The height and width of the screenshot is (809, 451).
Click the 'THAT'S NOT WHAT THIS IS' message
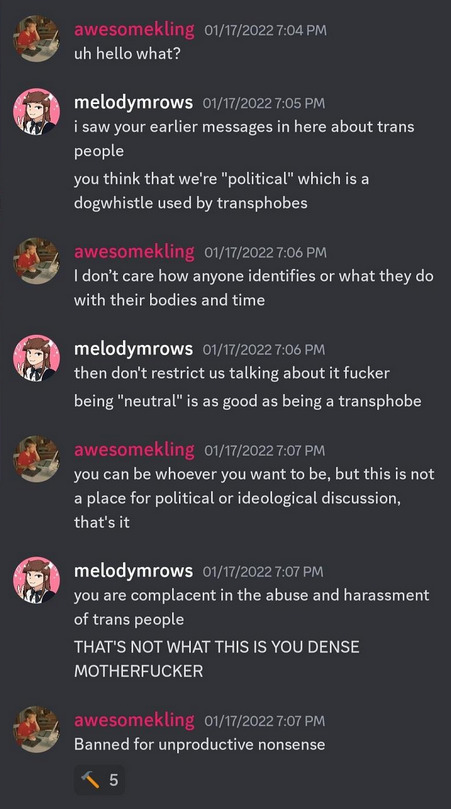click(x=217, y=659)
